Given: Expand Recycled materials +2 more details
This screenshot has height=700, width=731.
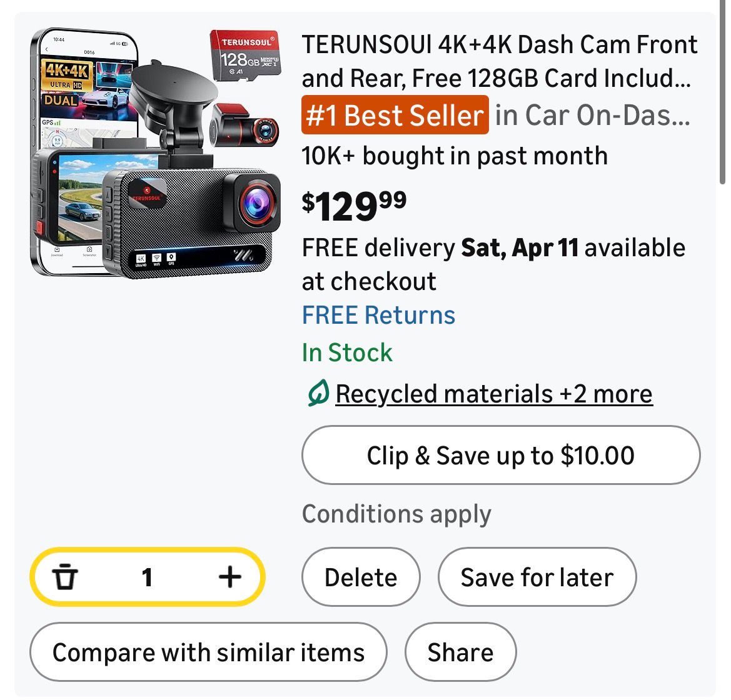Looking at the screenshot, I should [x=494, y=394].
